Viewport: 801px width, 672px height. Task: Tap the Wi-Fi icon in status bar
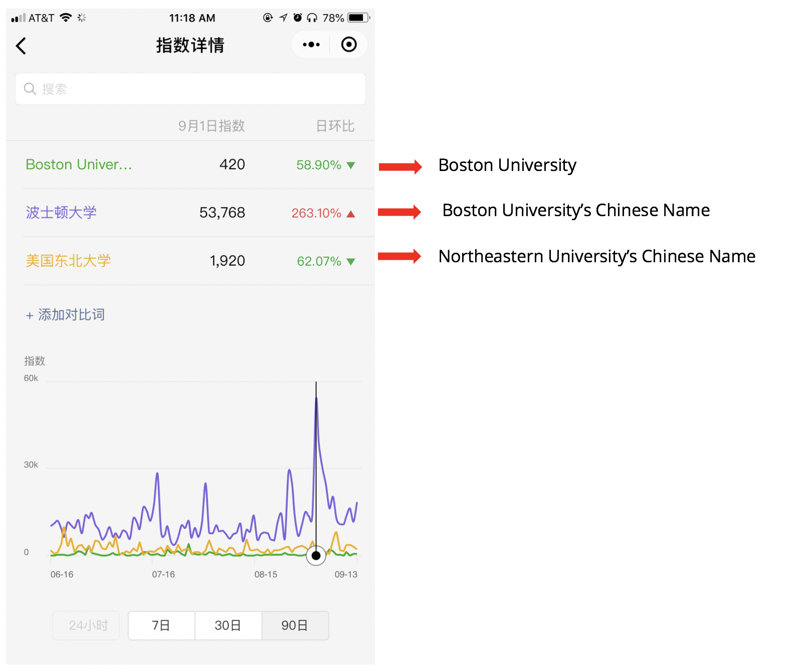[66, 18]
